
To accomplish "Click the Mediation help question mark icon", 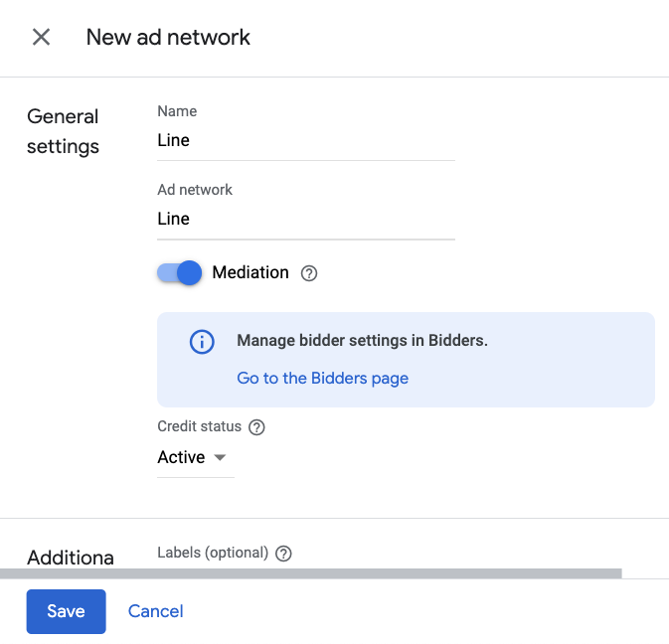I will pos(308,273).
